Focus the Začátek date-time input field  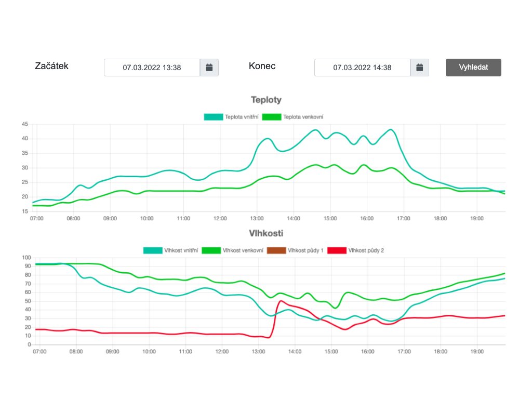click(x=152, y=68)
